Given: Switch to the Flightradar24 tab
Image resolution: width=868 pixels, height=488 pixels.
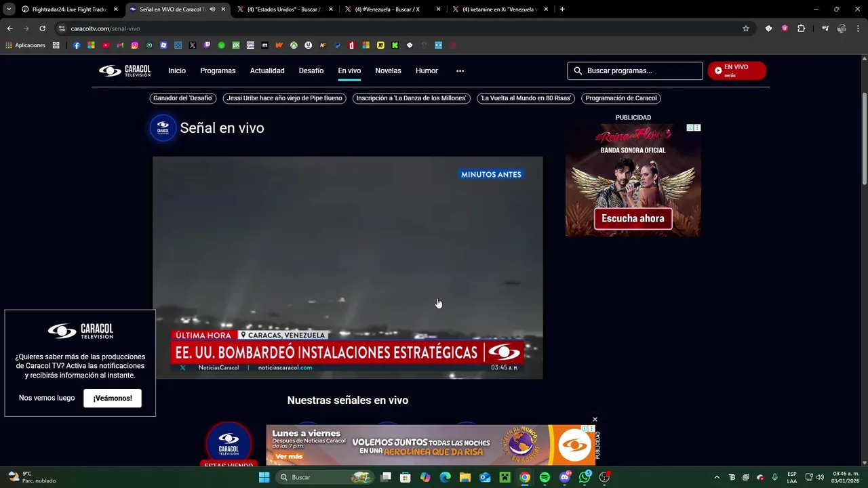Looking at the screenshot, I should click(x=70, y=9).
